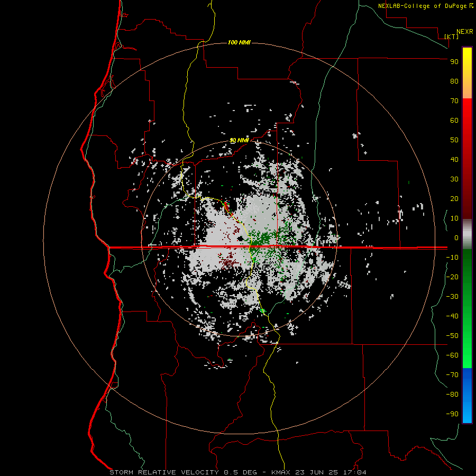Image resolution: width=476 pixels, height=476 pixels.
Task: Click the '90' value on the velocity scale
Action: tap(454, 62)
